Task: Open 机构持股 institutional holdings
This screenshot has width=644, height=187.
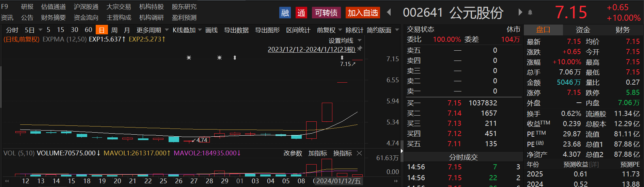Action: pyautogui.click(x=152, y=7)
